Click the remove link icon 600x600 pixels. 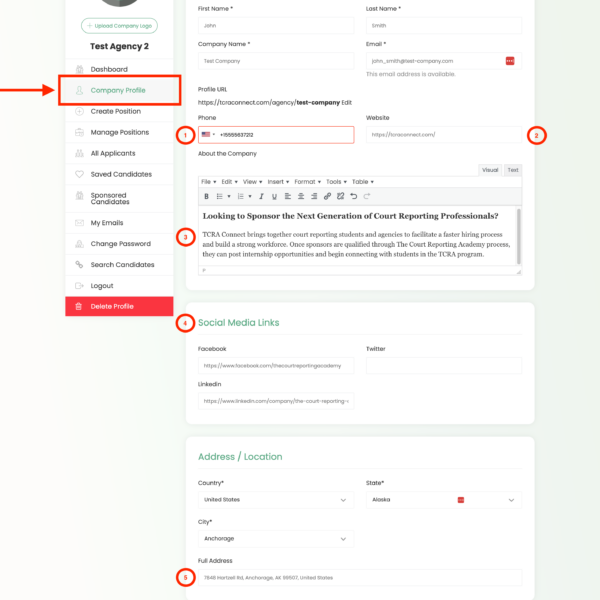click(341, 196)
